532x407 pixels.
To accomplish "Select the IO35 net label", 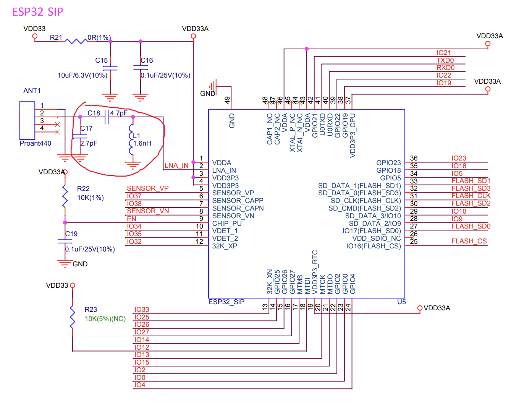I will pos(134,234).
